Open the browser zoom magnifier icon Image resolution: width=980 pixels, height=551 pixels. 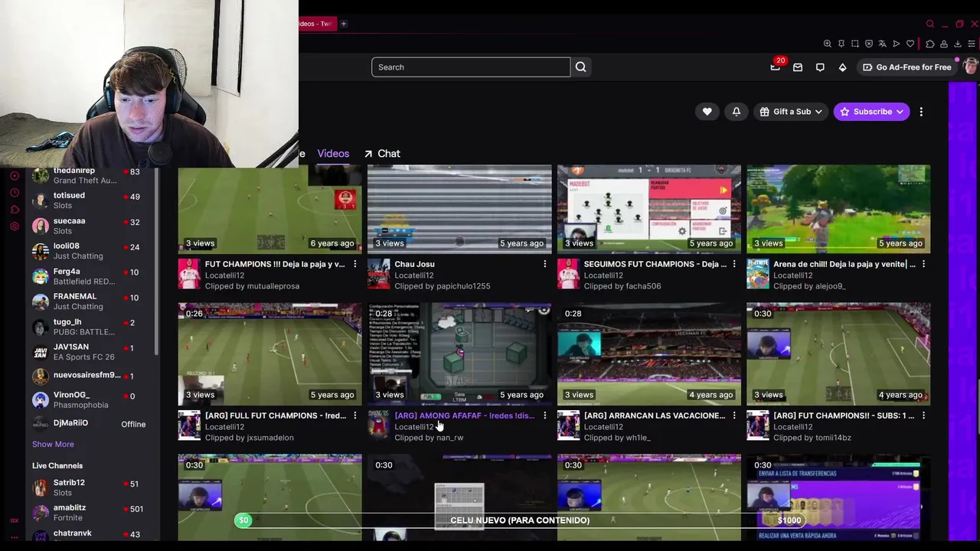click(828, 44)
